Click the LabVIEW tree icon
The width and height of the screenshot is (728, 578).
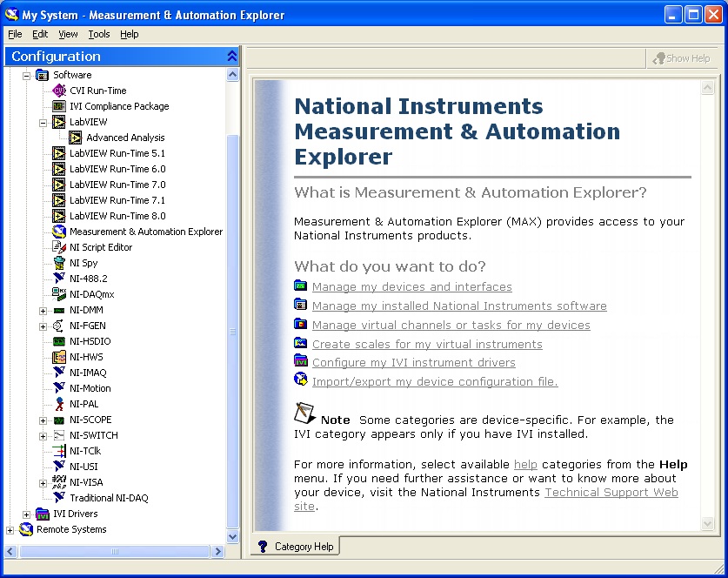pyautogui.click(x=59, y=122)
